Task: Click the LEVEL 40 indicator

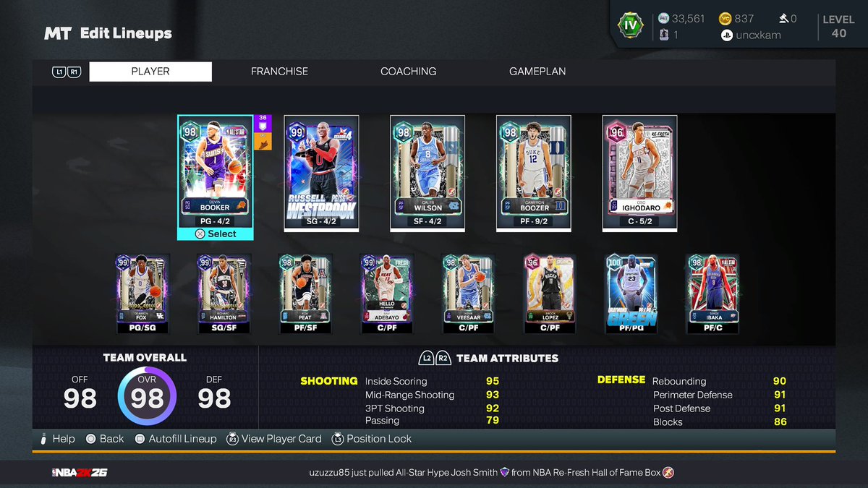Action: (x=838, y=26)
